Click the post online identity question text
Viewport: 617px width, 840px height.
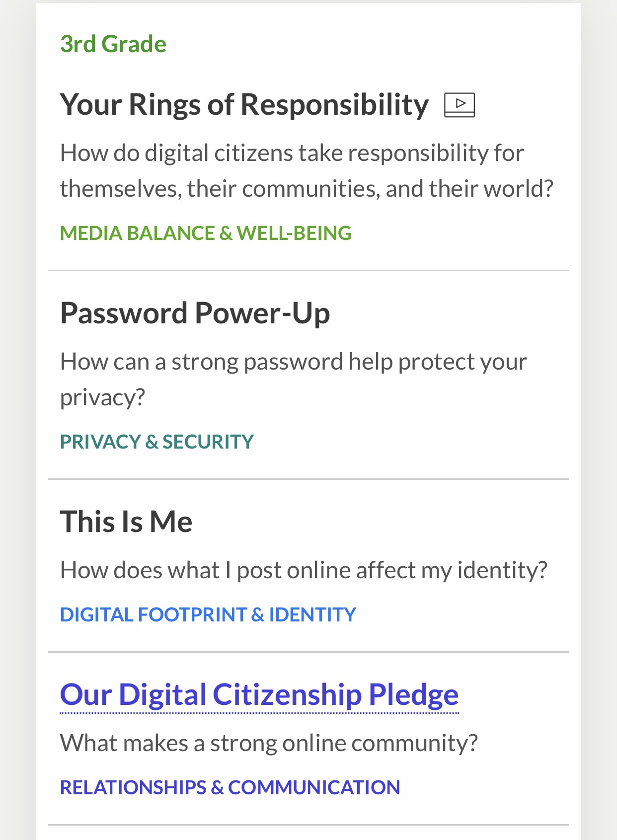pyautogui.click(x=303, y=570)
